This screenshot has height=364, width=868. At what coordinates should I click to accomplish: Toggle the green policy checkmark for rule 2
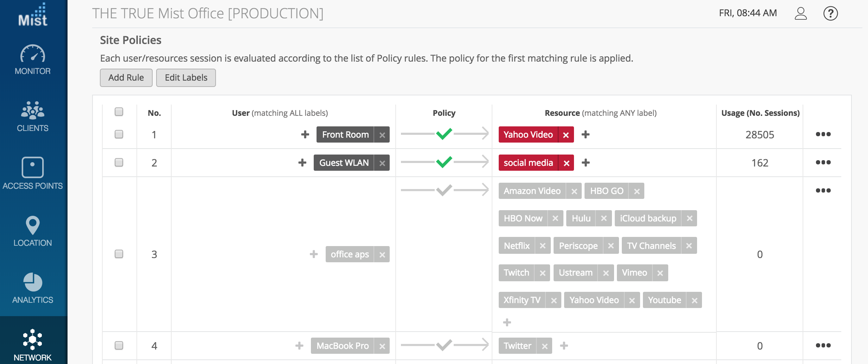click(444, 162)
